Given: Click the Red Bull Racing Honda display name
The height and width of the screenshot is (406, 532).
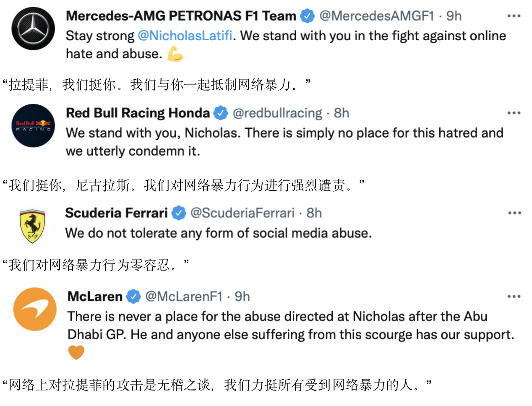Looking at the screenshot, I should [x=138, y=113].
